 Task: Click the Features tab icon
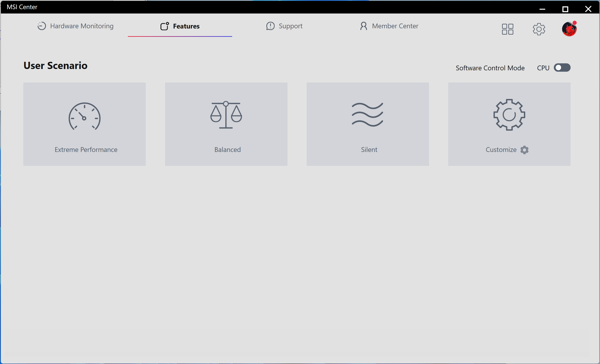164,26
